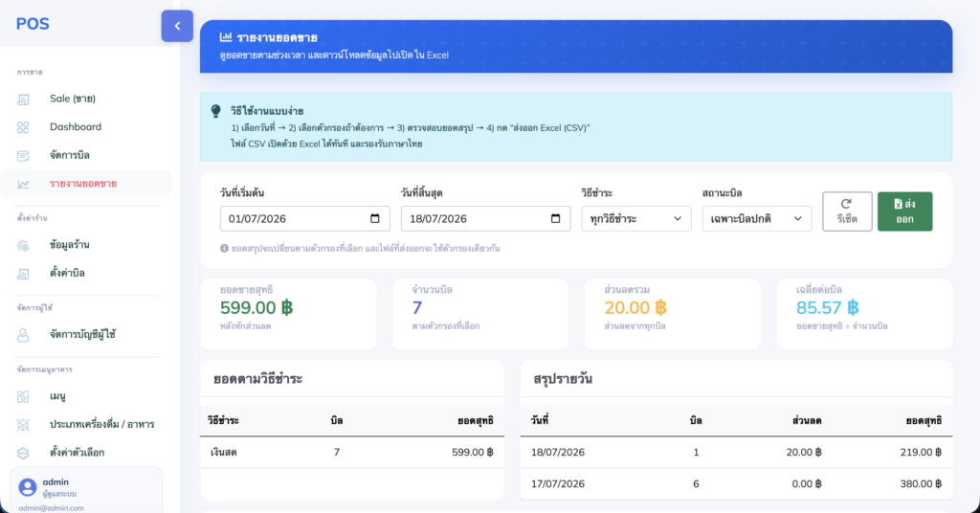Click the วิธีชำระ column header in payment table
980x513 pixels.
click(x=223, y=420)
